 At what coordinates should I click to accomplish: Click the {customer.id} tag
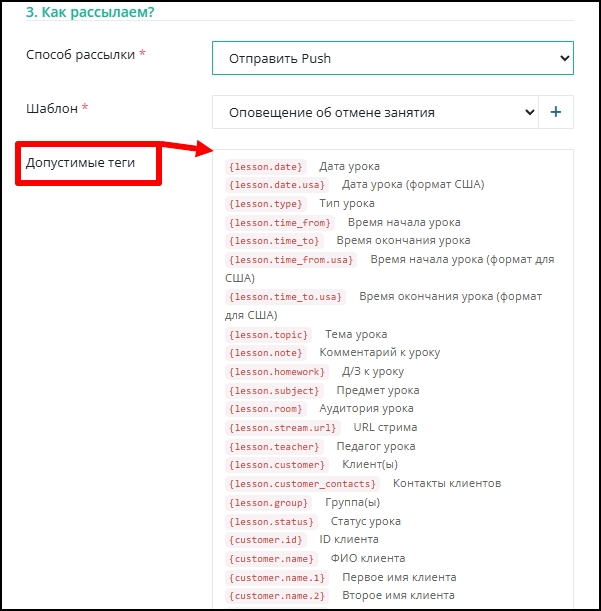pyautogui.click(x=266, y=540)
